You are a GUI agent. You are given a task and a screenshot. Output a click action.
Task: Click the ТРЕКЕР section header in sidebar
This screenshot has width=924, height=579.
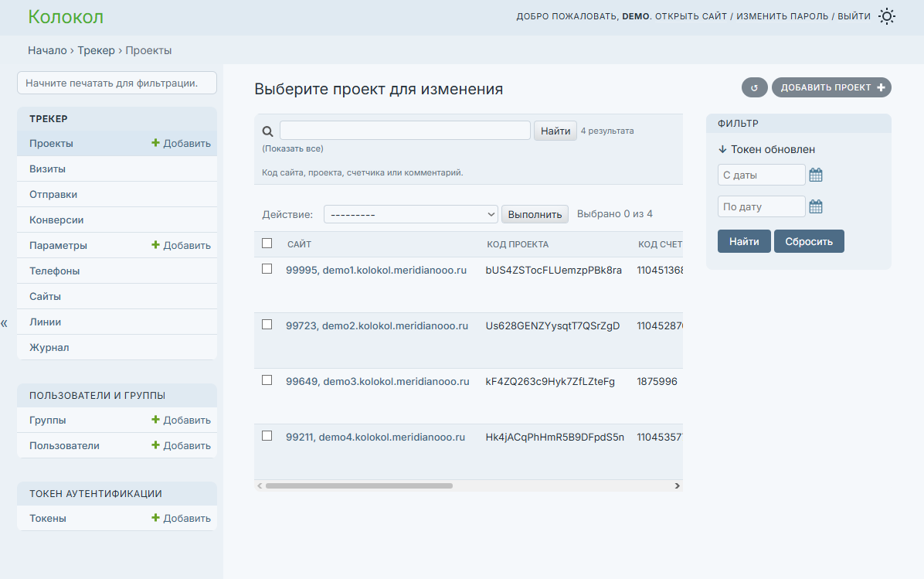point(49,119)
